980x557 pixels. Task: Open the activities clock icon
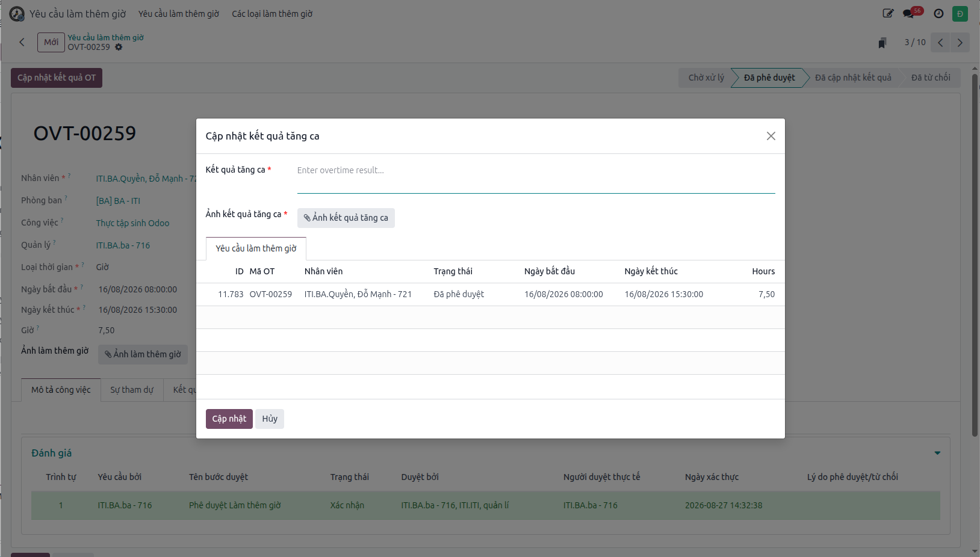click(x=938, y=13)
